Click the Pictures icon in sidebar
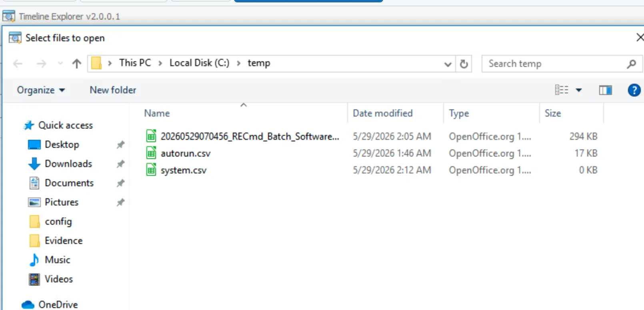This screenshot has height=310, width=644. pyautogui.click(x=34, y=202)
